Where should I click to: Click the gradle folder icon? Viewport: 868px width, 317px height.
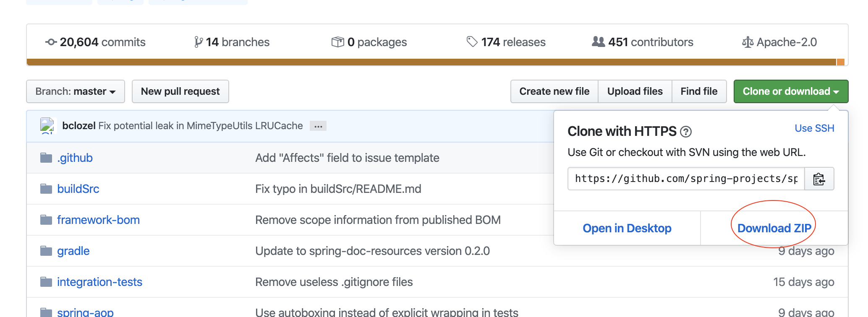tap(46, 251)
